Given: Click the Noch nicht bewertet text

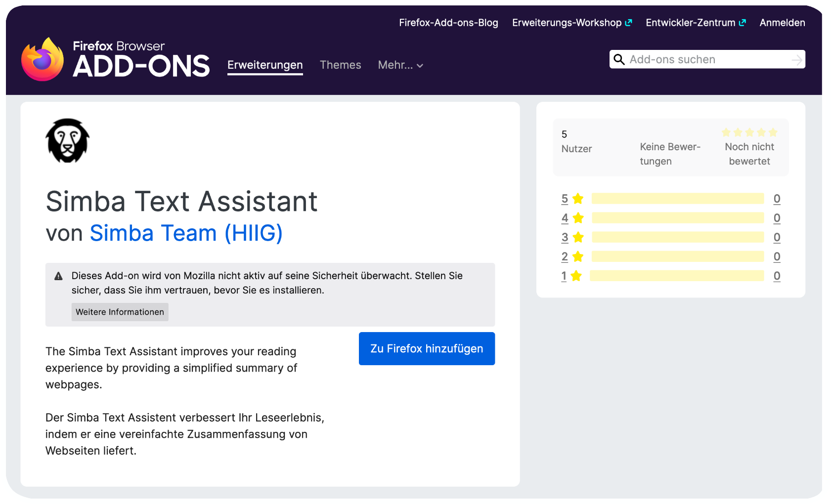Looking at the screenshot, I should coord(749,154).
